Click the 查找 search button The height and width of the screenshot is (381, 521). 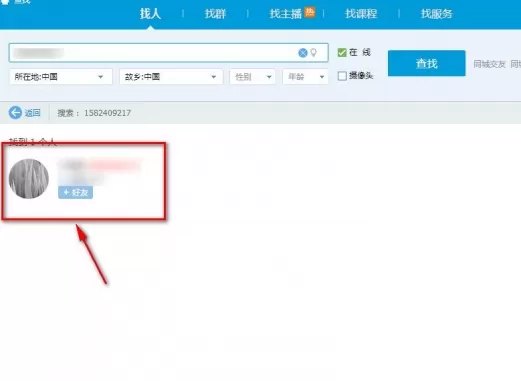pos(427,63)
